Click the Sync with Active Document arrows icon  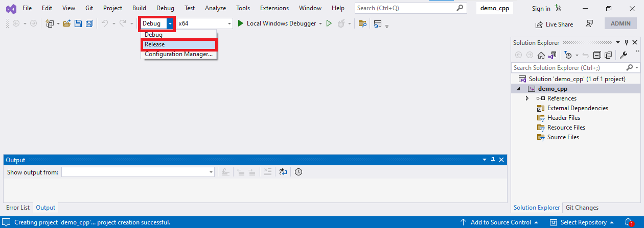tap(586, 55)
